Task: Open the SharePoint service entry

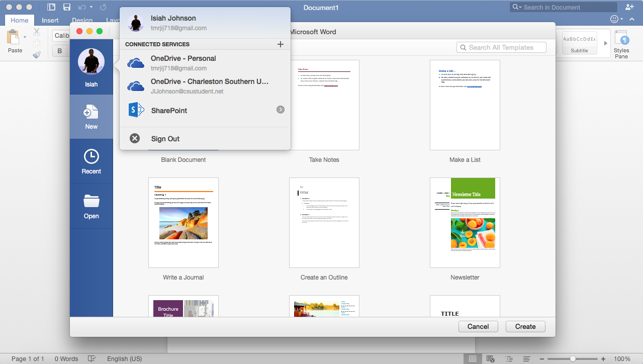Action: [x=205, y=110]
